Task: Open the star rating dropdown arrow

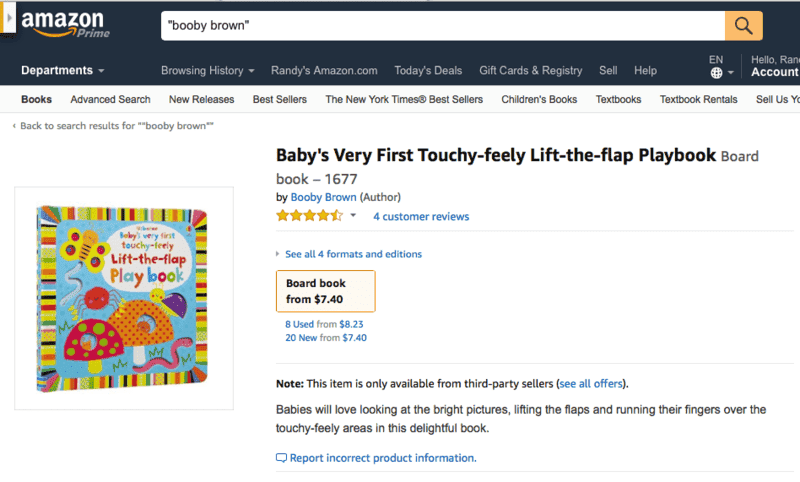Action: click(x=353, y=215)
